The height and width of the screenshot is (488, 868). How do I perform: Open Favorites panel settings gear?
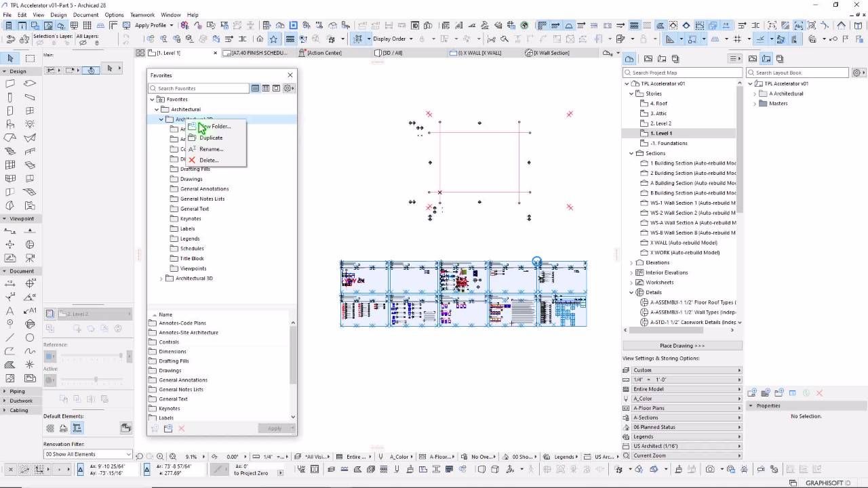point(288,88)
